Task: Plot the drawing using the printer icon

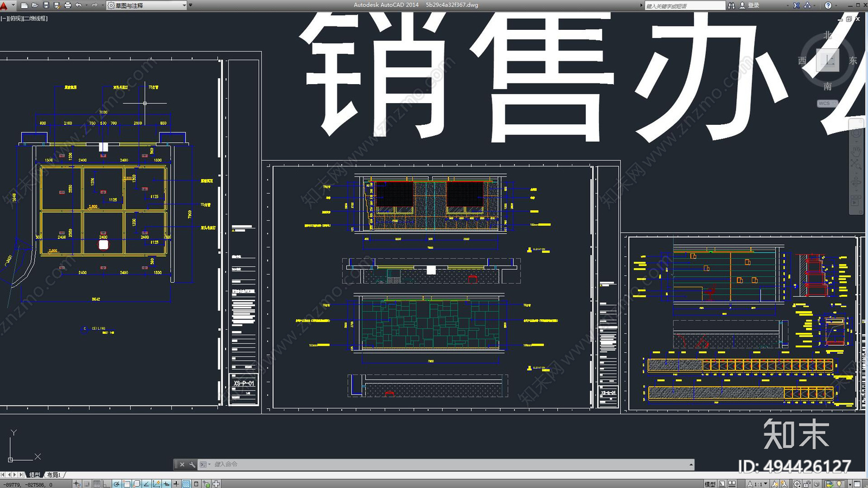Action: 67,5
